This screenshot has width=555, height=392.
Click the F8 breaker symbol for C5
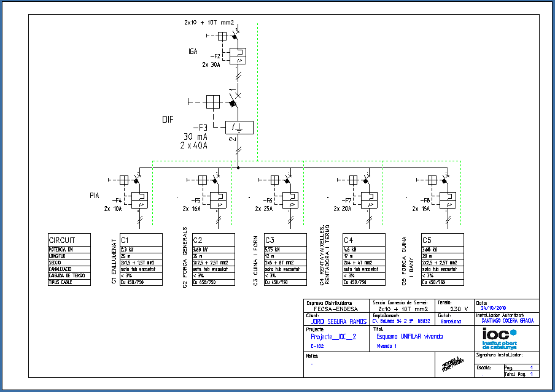[448, 200]
